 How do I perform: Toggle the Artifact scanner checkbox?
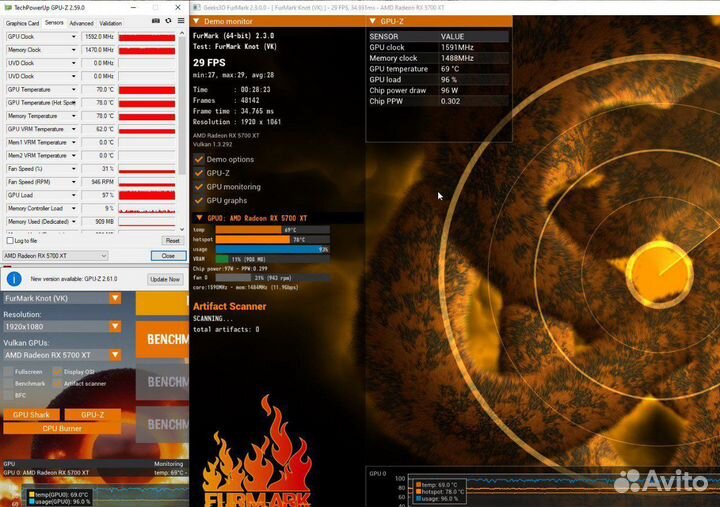tap(57, 383)
